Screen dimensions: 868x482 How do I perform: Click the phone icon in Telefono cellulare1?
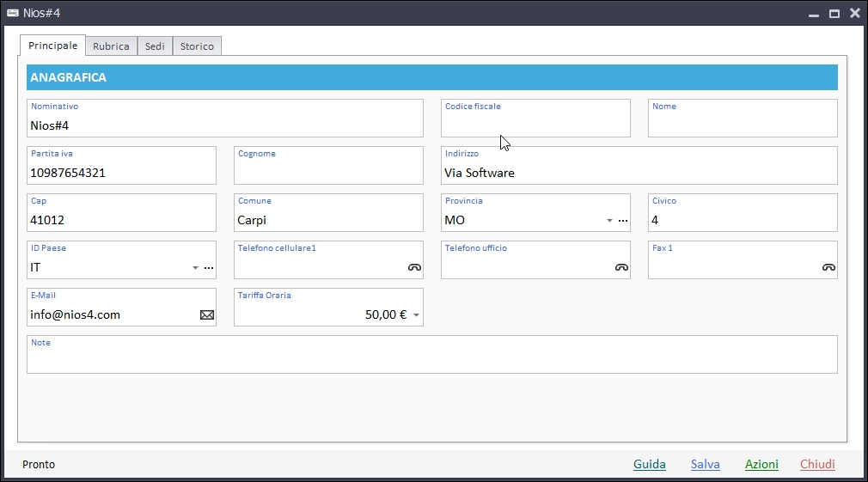414,268
